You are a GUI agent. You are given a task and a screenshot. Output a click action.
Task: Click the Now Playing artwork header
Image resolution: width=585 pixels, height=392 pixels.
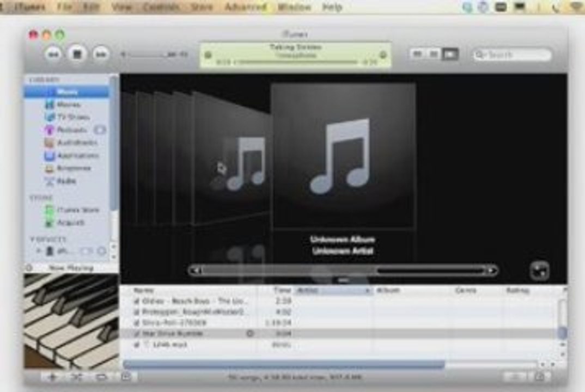pyautogui.click(x=71, y=268)
